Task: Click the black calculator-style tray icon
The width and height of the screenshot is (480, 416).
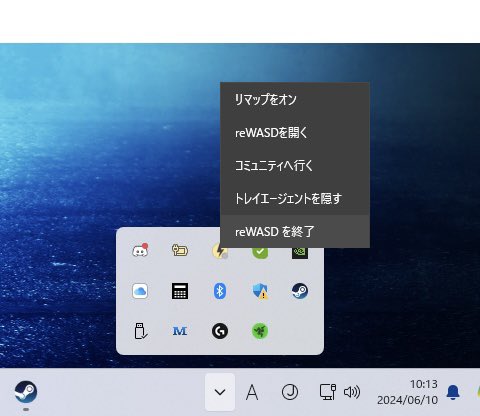Action: pos(180,291)
